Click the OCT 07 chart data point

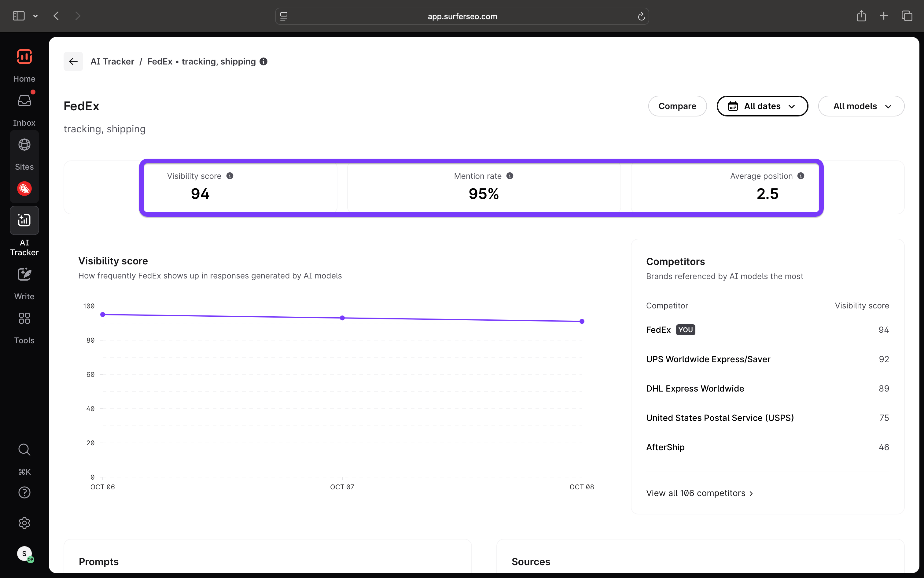(342, 318)
